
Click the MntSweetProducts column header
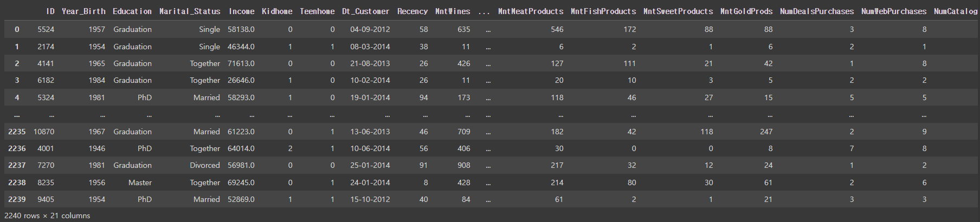pyautogui.click(x=678, y=11)
